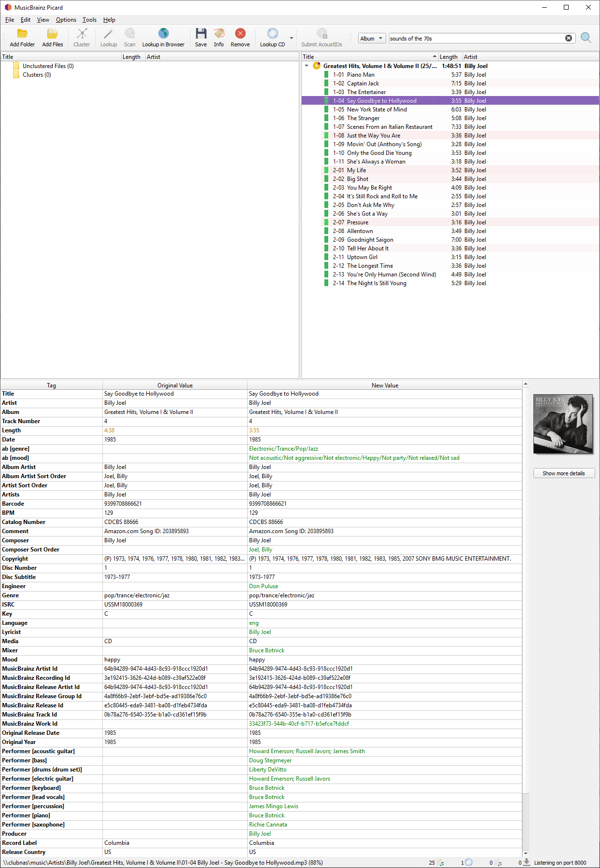The height and width of the screenshot is (868, 600).
Task: Click the Lookup CD disc icon
Action: point(272,33)
